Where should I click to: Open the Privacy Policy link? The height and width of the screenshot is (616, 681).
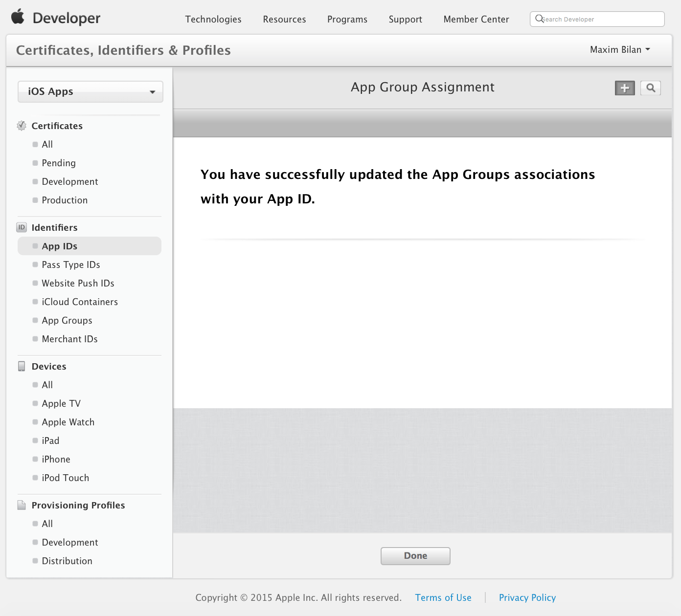pos(527,597)
